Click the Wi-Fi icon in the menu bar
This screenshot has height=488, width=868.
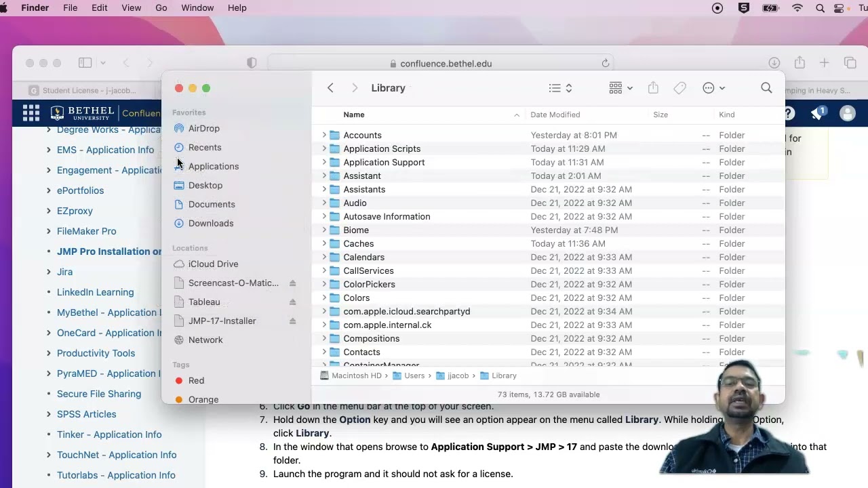797,8
